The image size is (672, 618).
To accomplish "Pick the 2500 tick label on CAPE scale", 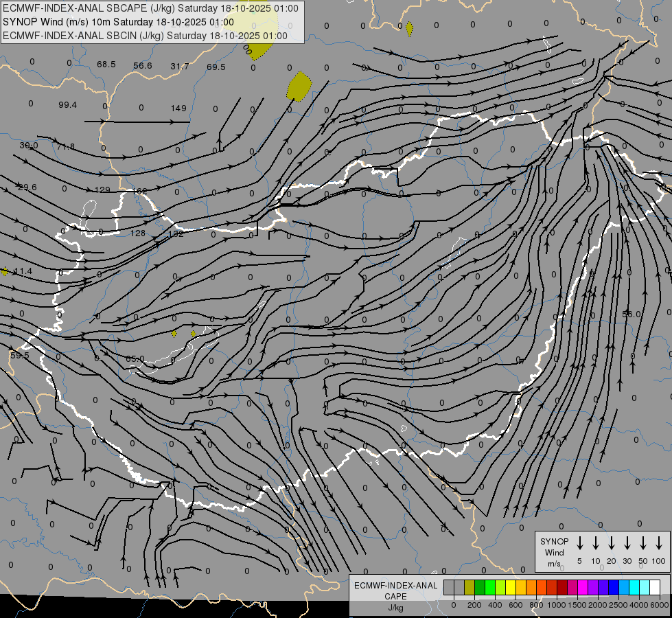I will click(x=618, y=605).
